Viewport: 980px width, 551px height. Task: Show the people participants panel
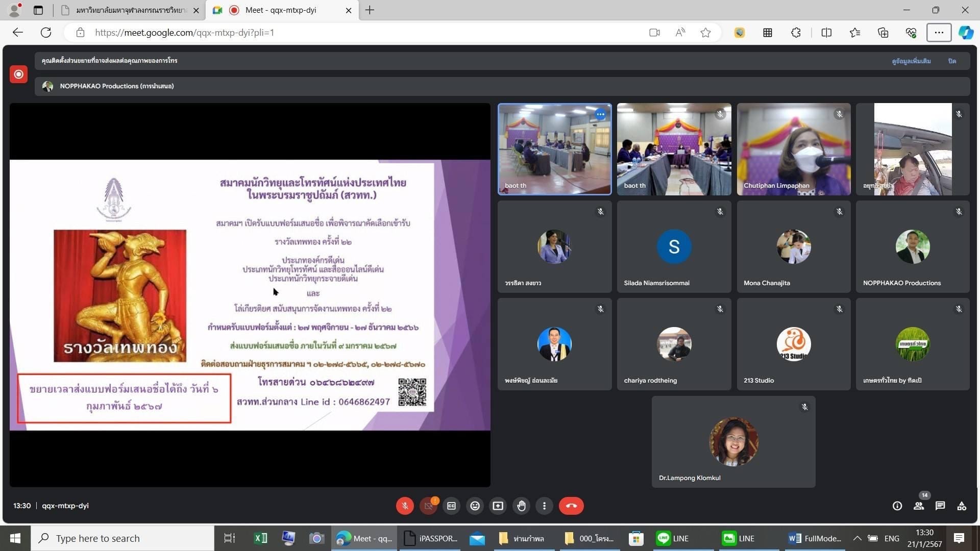pos(919,506)
